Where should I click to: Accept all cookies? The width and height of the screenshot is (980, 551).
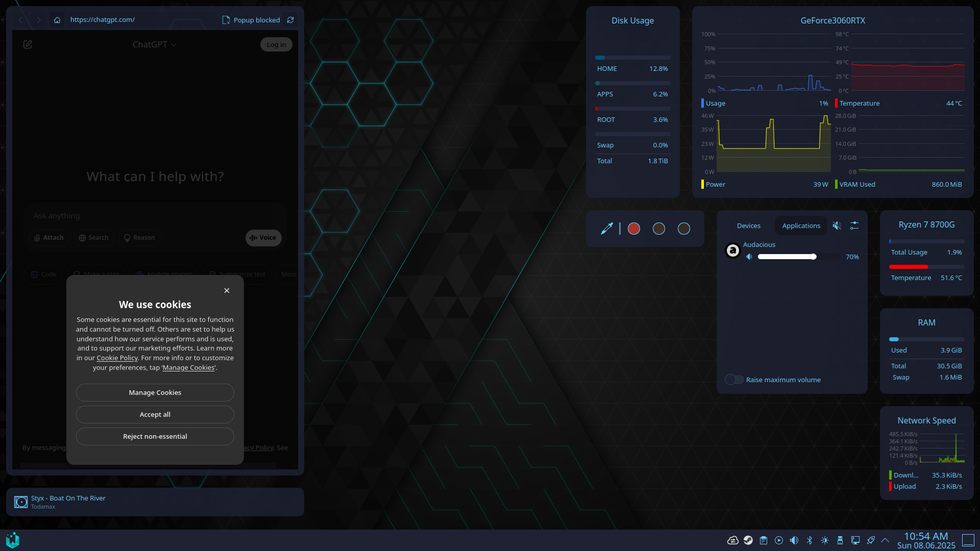[x=155, y=415]
